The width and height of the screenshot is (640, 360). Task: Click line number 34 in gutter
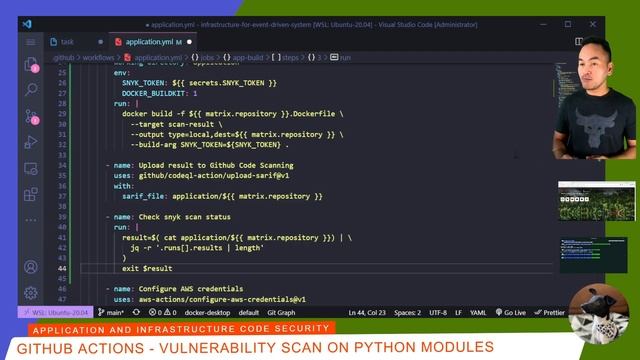pyautogui.click(x=62, y=165)
